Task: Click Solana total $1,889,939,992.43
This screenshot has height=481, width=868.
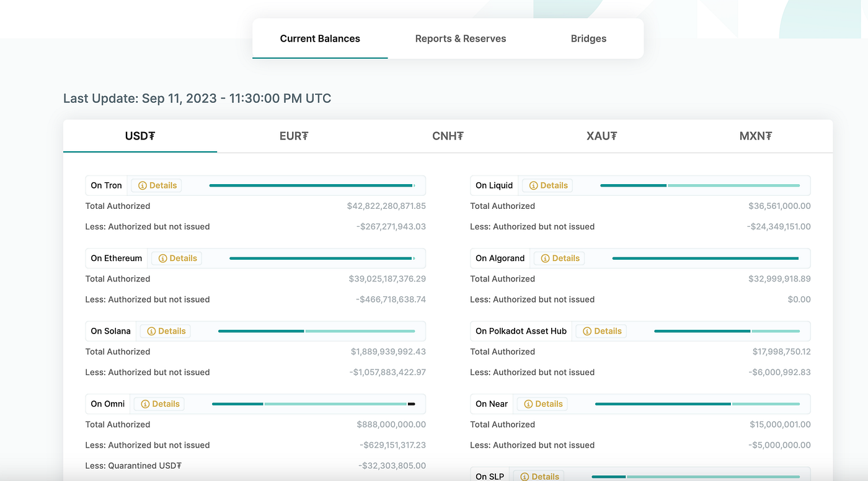Action: pyautogui.click(x=388, y=351)
